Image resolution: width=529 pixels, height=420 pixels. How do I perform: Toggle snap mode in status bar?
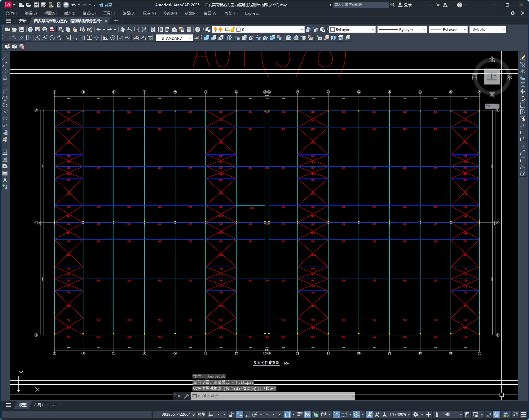tap(218, 414)
